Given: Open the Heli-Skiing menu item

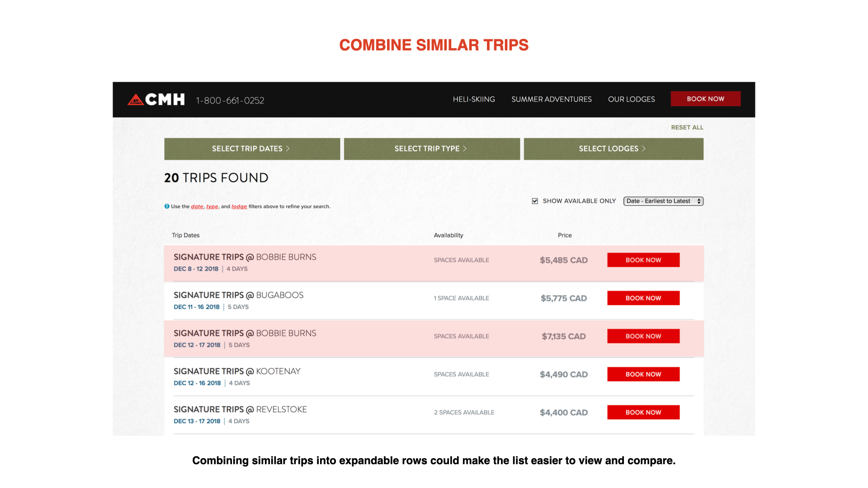Looking at the screenshot, I should pos(474,99).
